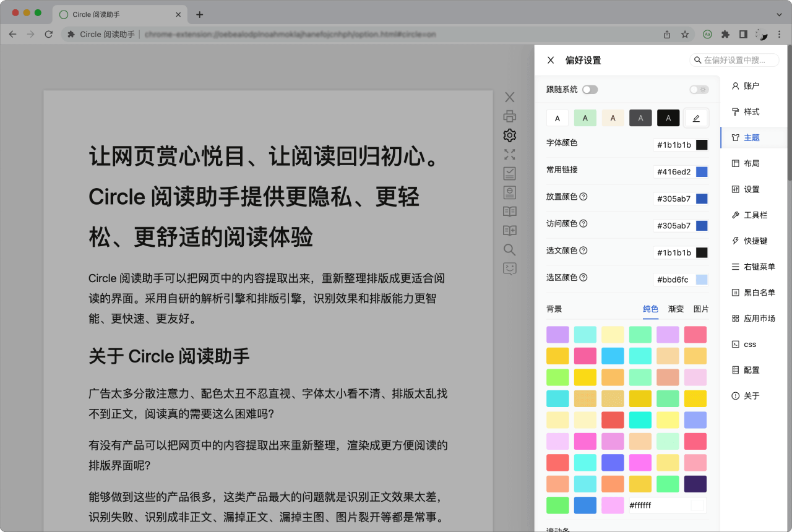Click the blue swatch for 常用链接
The height and width of the screenshot is (532, 792).
pos(702,172)
